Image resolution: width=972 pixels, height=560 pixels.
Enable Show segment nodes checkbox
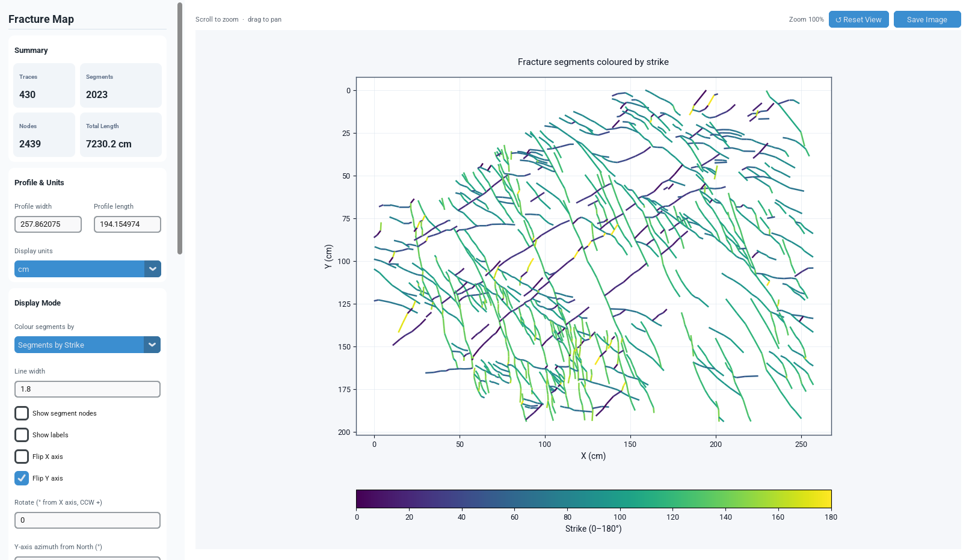coord(22,413)
